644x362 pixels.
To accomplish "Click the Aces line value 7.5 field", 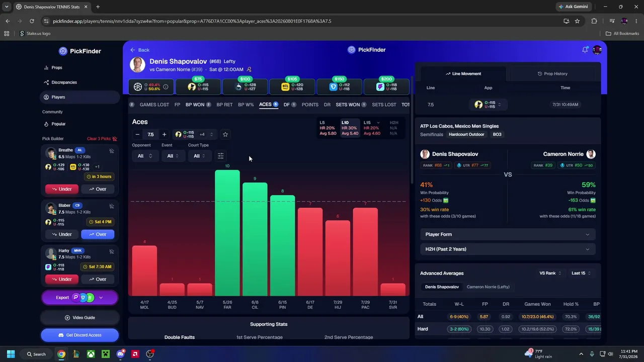I will (150, 134).
